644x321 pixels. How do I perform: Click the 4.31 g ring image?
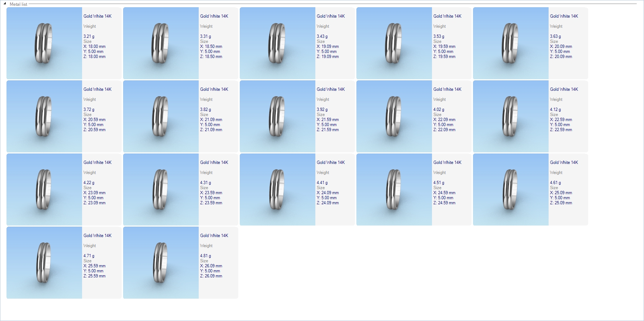click(161, 190)
